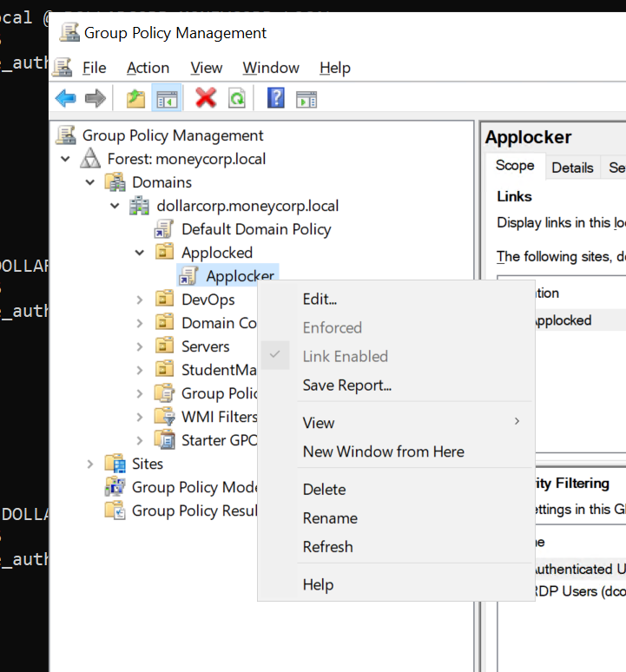Click the Group Policy Results icon
The image size is (626, 672).
coord(115,510)
